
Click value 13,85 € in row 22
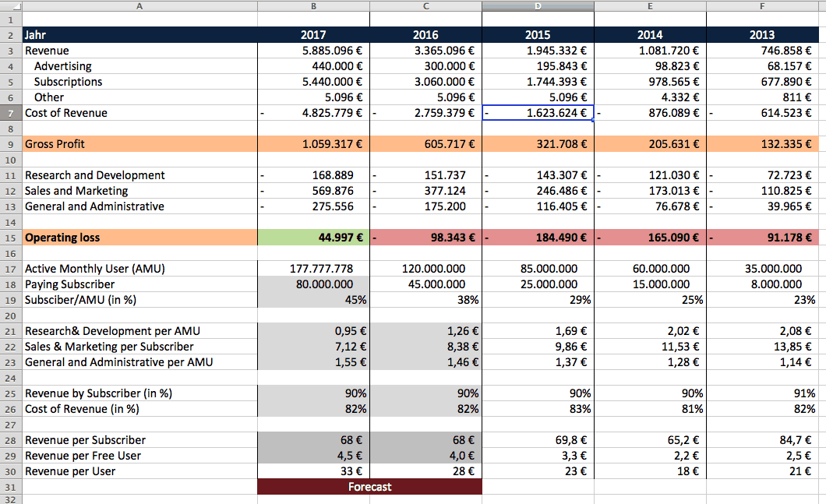[762, 347]
